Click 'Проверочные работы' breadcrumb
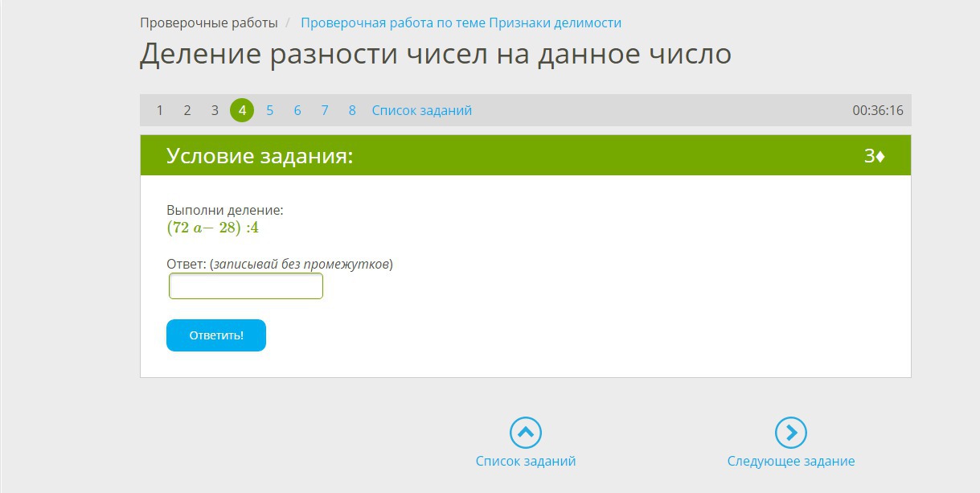Image resolution: width=980 pixels, height=493 pixels. [209, 23]
